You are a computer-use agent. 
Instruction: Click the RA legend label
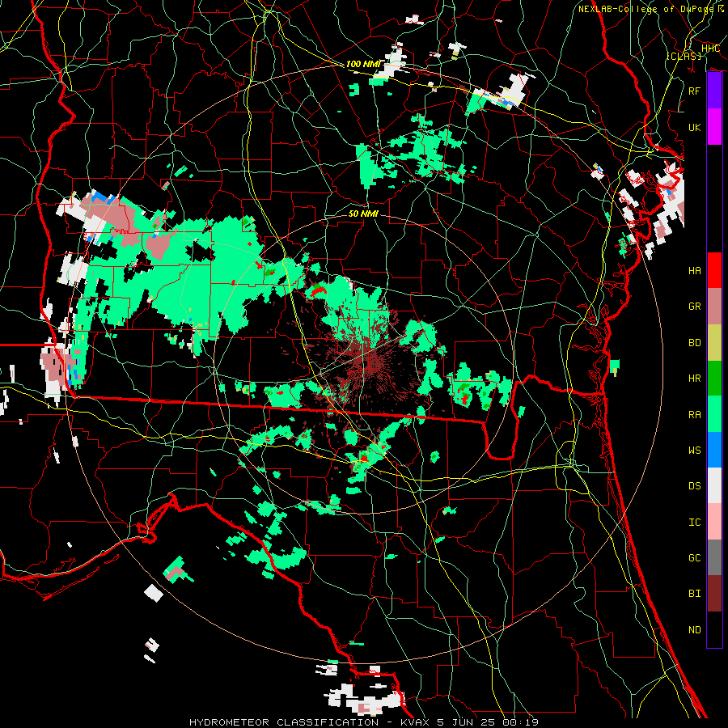pyautogui.click(x=695, y=414)
